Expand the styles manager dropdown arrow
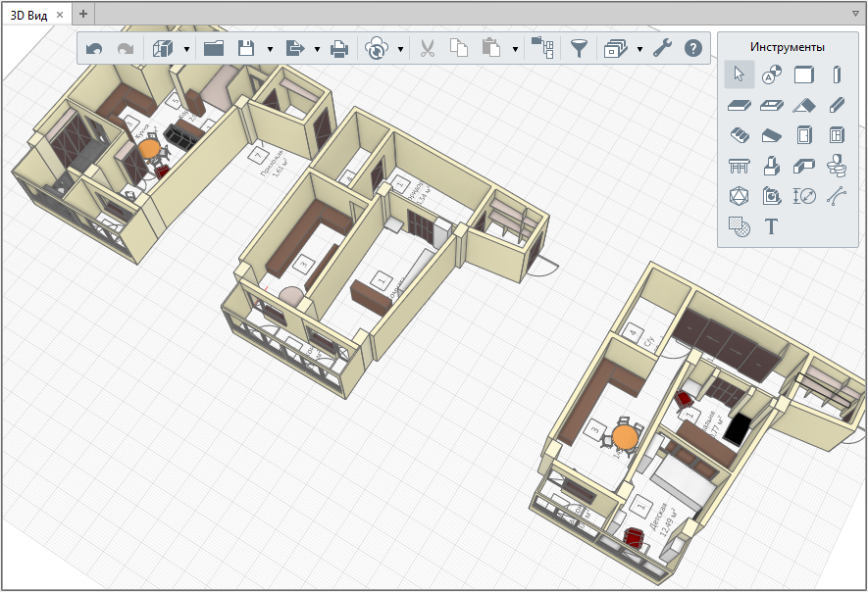868x592 pixels. coord(639,49)
